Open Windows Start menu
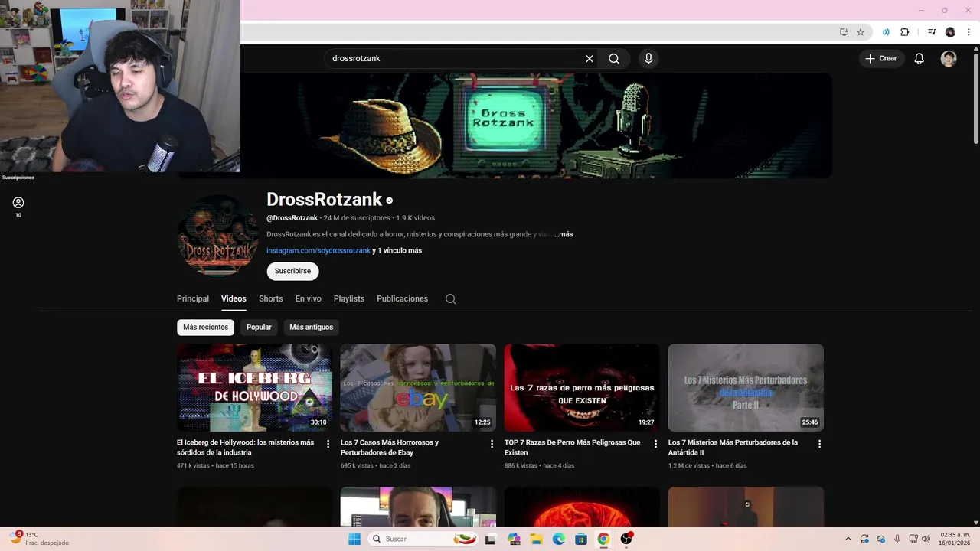Viewport: 980px width, 551px height. (354, 539)
